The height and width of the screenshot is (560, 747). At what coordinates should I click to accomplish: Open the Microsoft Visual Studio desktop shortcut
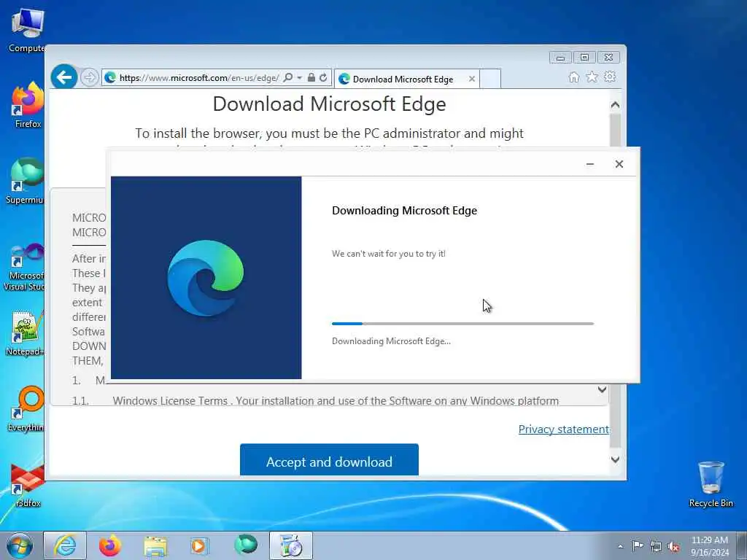[25, 267]
